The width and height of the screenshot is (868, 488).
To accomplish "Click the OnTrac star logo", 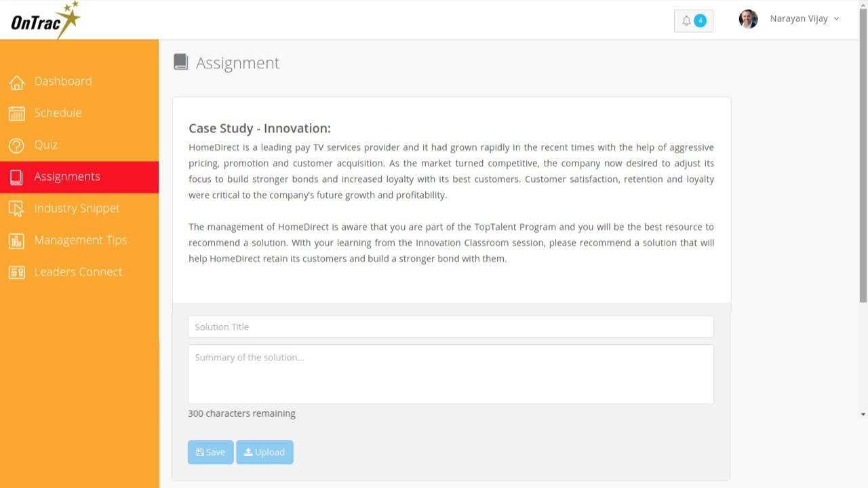I will coord(46,20).
